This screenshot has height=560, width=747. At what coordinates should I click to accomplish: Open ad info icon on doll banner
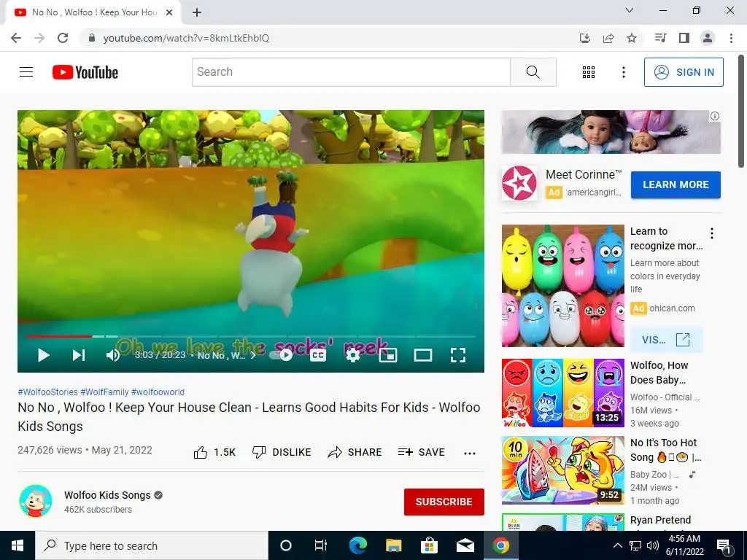[x=715, y=116]
